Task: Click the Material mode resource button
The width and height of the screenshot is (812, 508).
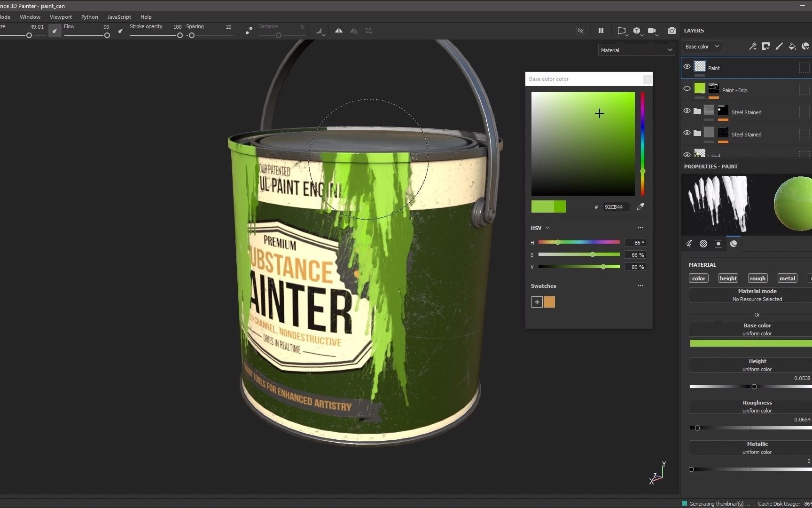Action: pos(757,295)
